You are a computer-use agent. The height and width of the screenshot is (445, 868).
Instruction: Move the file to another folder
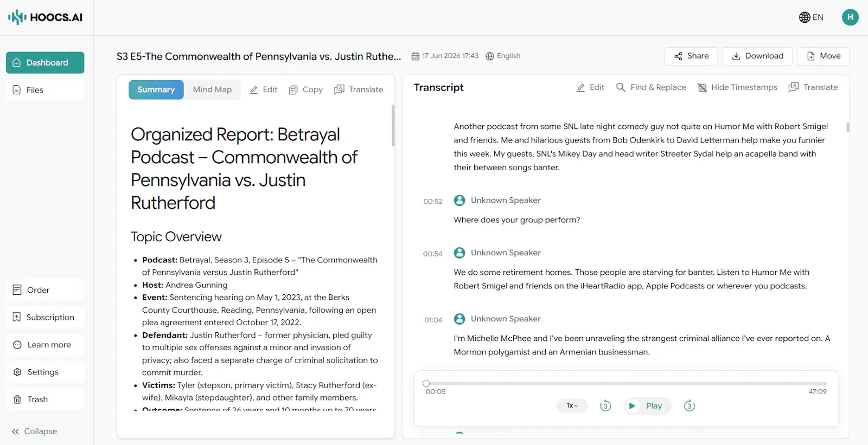pyautogui.click(x=824, y=56)
